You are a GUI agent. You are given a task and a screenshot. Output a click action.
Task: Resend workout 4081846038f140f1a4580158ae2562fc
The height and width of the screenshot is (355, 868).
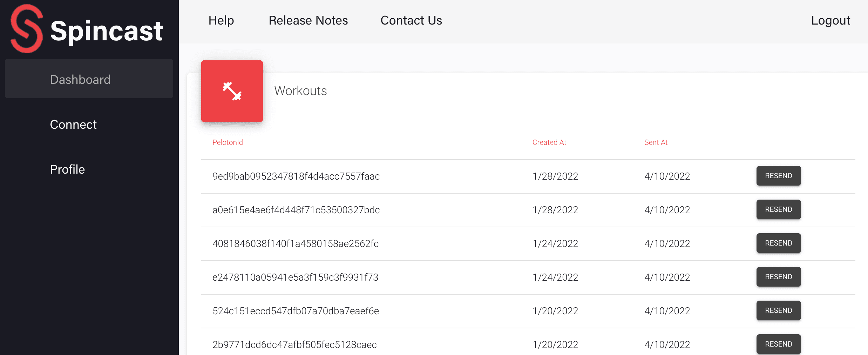click(778, 243)
